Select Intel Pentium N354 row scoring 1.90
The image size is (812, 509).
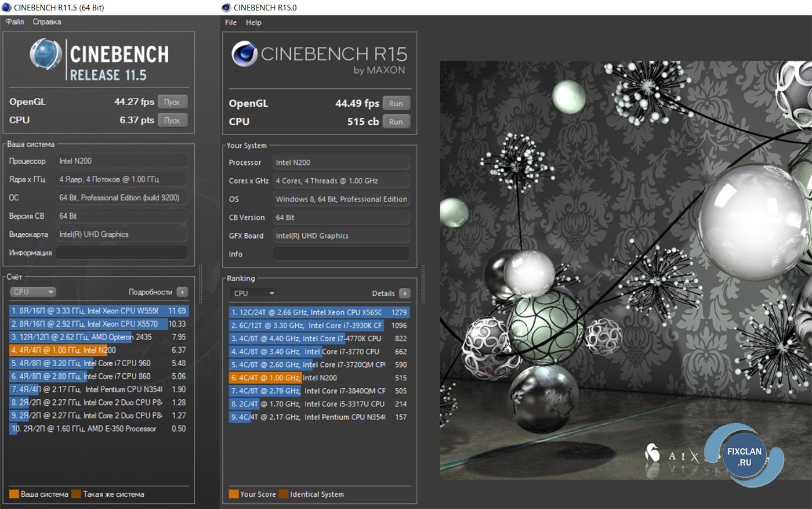99,389
